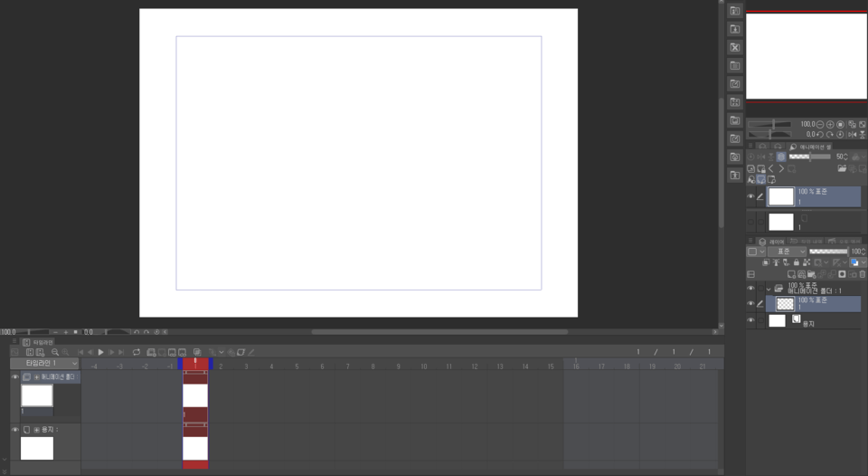Open the 표준 blend mode dropdown
The image size is (868, 476).
(x=787, y=252)
